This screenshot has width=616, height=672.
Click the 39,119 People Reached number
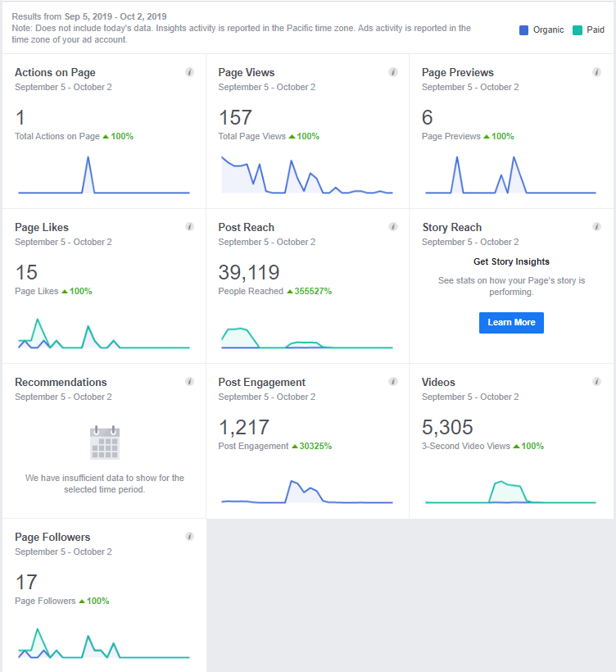(x=249, y=272)
